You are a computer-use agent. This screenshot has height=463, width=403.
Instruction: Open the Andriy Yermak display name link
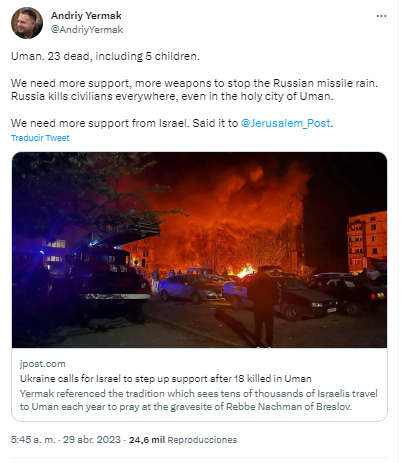click(x=86, y=16)
